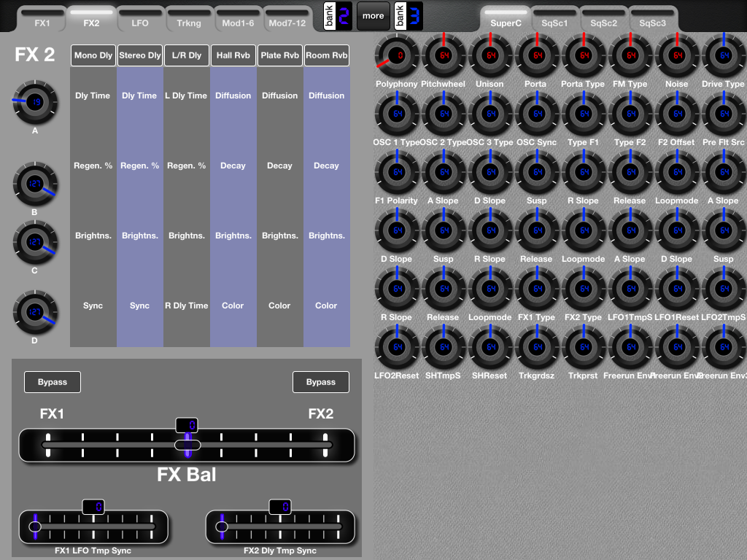Open the SqSc1 tab
Image resolution: width=747 pixels, height=560 pixels.
(554, 19)
